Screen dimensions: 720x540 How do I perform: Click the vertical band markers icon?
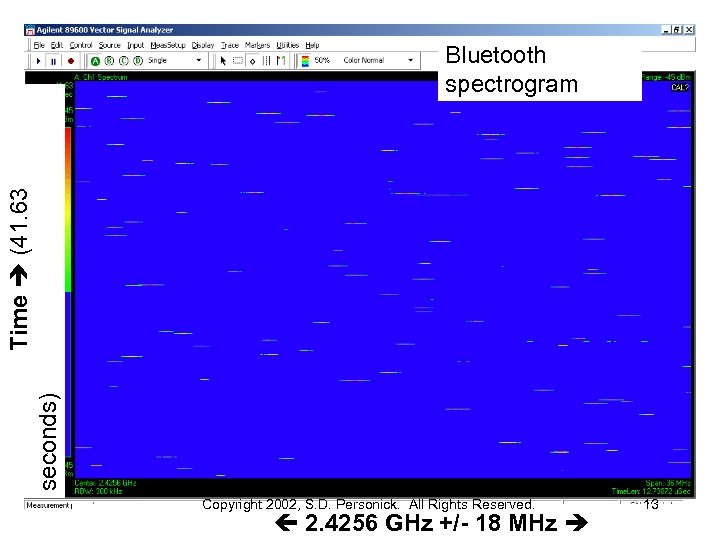coord(266,61)
